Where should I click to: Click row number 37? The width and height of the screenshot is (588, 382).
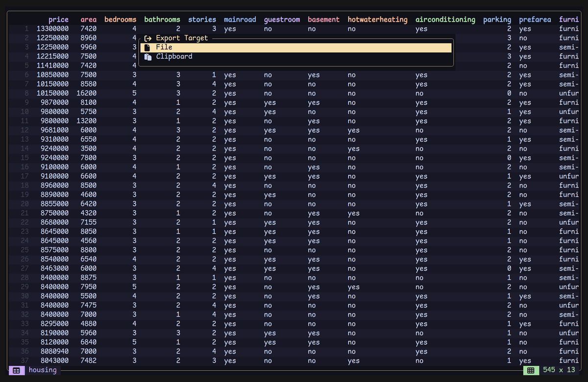click(x=25, y=361)
